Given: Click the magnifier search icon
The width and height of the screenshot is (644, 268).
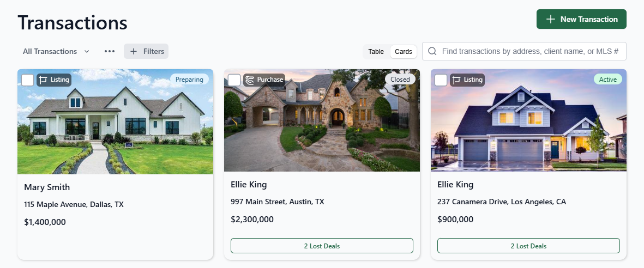Looking at the screenshot, I should 432,51.
